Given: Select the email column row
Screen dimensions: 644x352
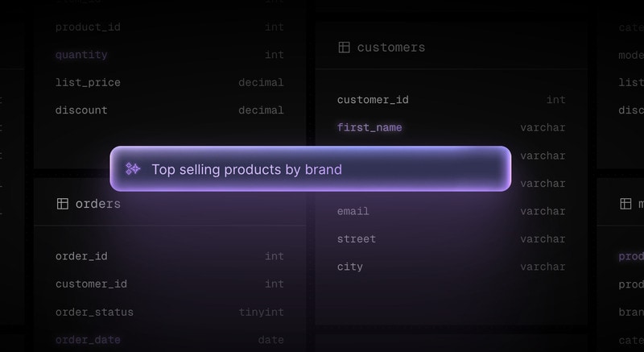Looking at the screenshot, I should pos(353,211).
